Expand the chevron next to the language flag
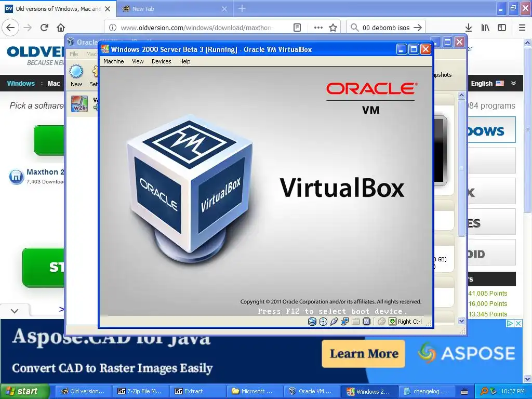Image resolution: width=532 pixels, height=399 pixels. coord(514,83)
